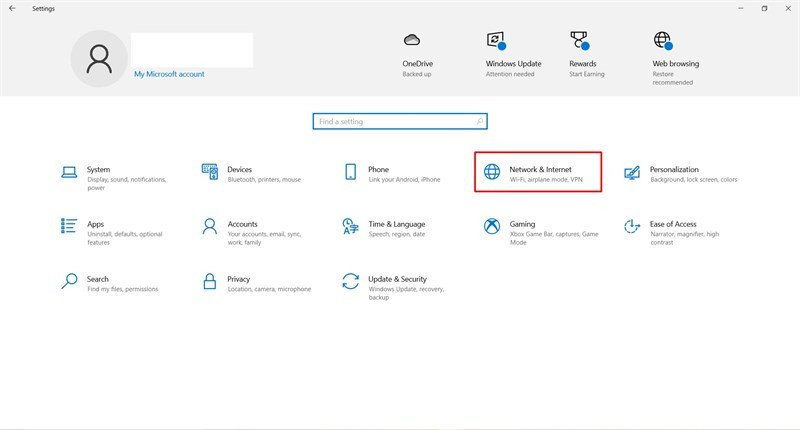Click the magnifier in the search box
800x430 pixels.
pyautogui.click(x=480, y=121)
